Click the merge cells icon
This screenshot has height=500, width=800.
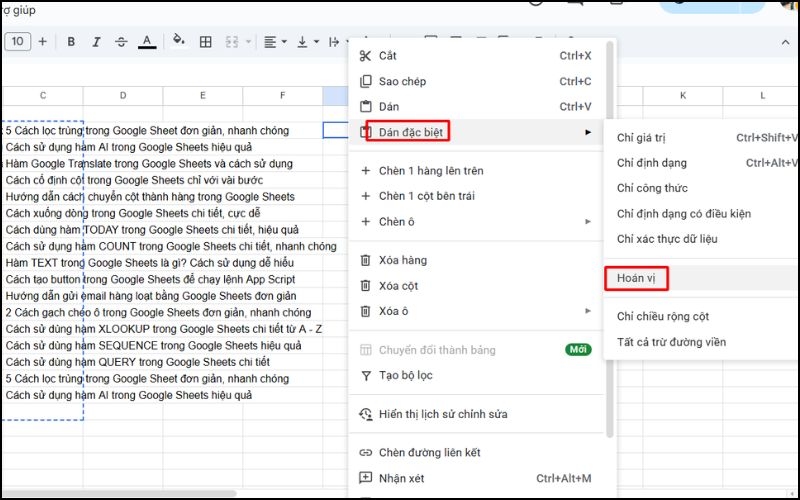pos(232,42)
